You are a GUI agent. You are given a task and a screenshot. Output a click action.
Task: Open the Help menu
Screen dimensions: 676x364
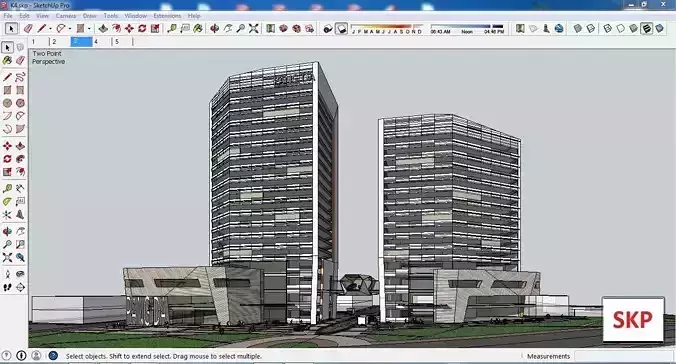click(194, 16)
